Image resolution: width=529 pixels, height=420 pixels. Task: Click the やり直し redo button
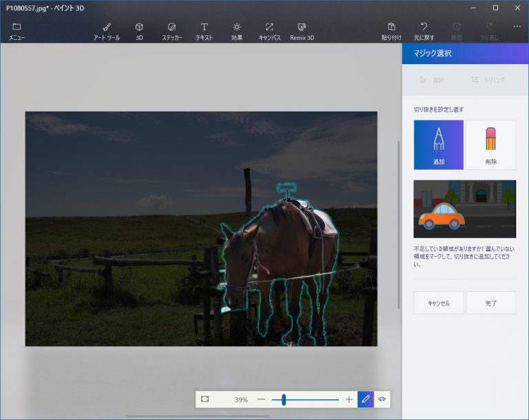tap(489, 32)
